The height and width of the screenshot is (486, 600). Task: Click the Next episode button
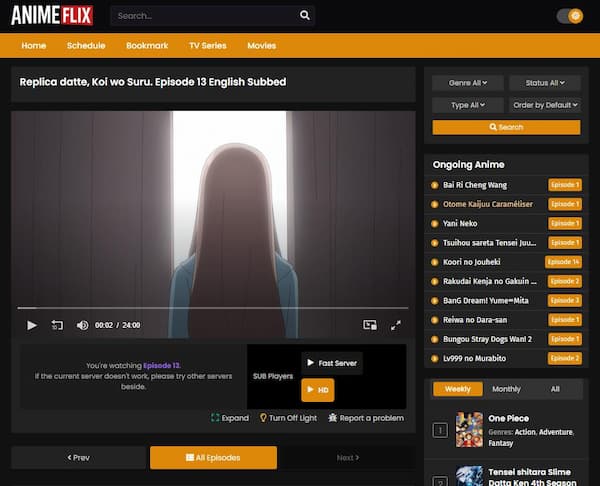point(348,458)
